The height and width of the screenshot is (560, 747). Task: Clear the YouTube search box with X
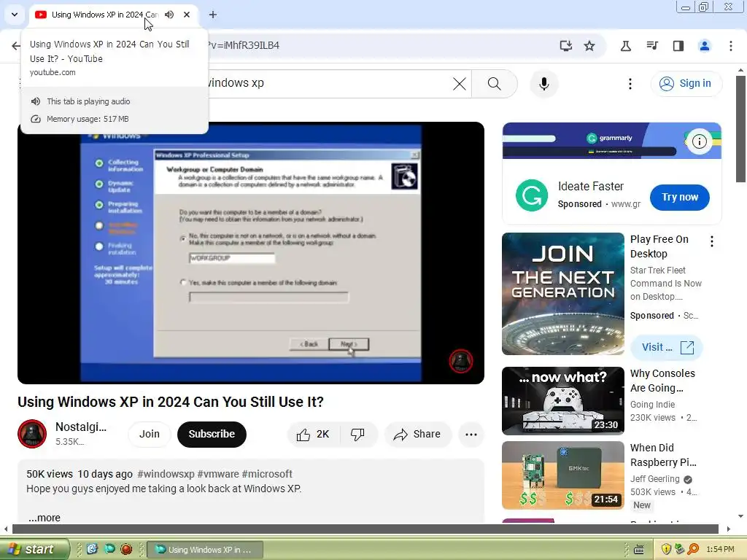(460, 84)
